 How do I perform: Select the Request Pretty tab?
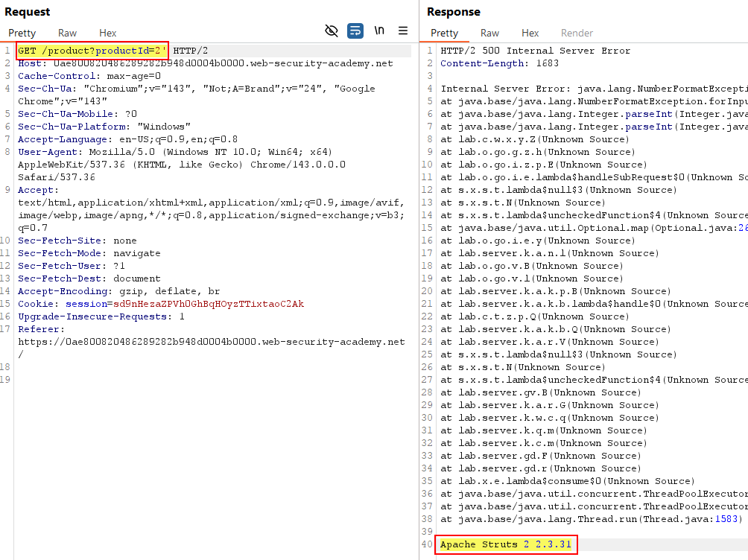pos(22,33)
